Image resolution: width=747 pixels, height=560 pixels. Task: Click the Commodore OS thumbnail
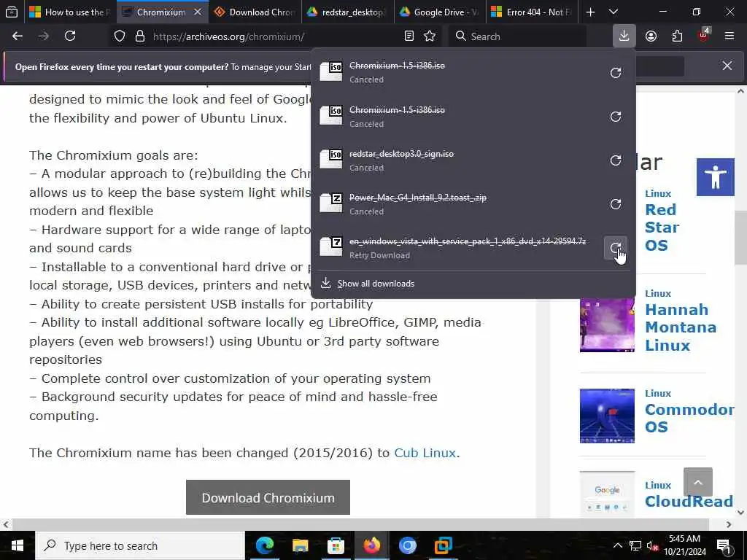pos(607,416)
